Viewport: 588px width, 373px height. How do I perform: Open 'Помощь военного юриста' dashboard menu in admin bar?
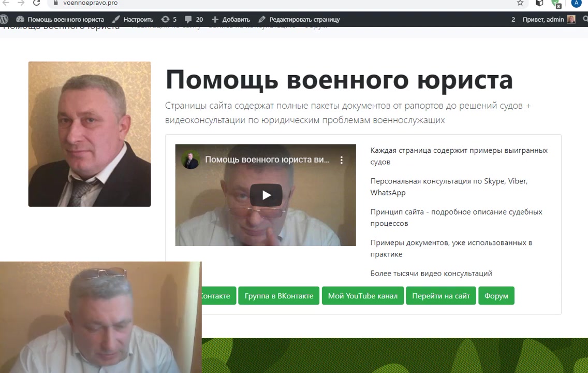[61, 20]
